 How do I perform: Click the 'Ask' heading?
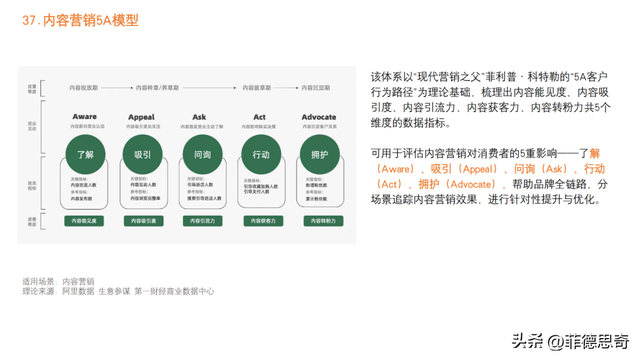[x=199, y=117]
